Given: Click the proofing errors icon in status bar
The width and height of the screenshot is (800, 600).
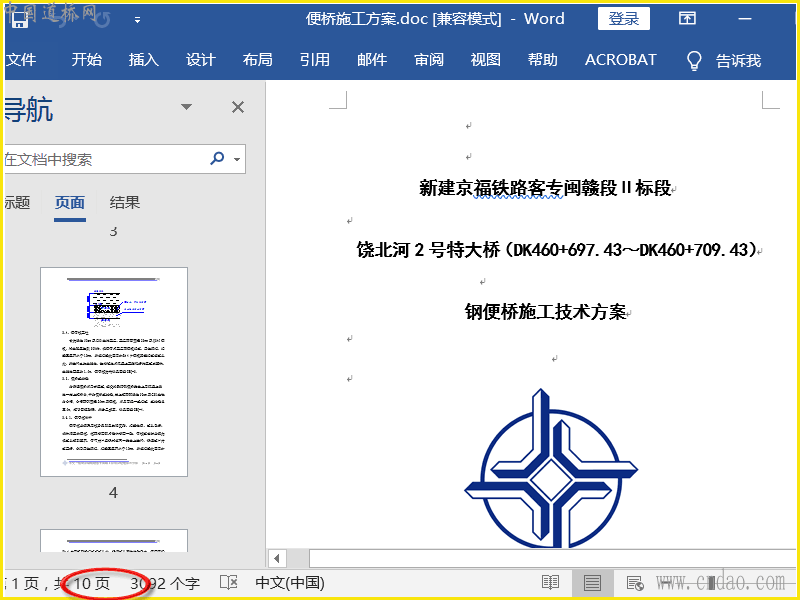Looking at the screenshot, I should (229, 583).
